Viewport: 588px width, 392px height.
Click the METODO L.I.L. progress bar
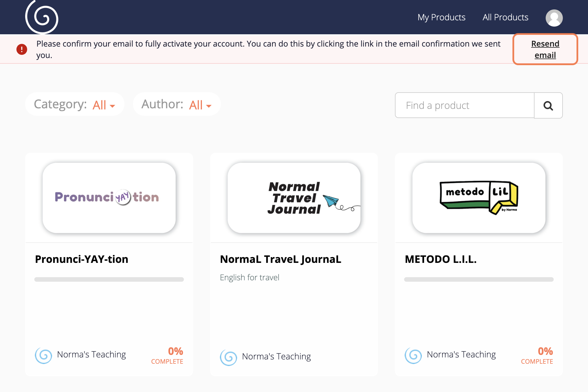[479, 279]
